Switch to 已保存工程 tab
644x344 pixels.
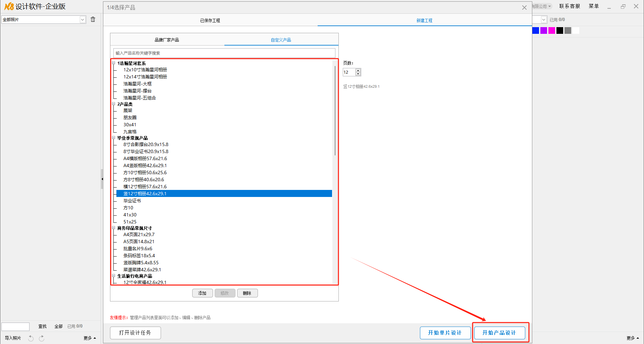coord(210,20)
